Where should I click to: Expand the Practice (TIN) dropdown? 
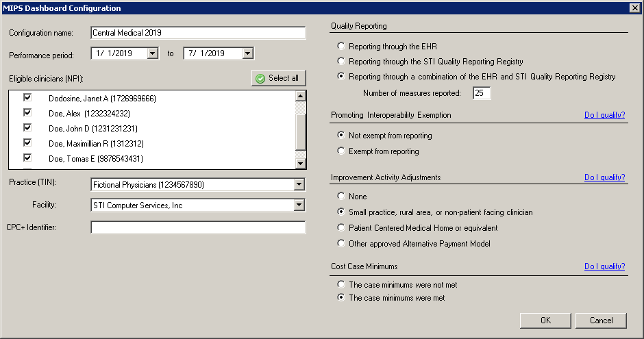click(x=299, y=185)
